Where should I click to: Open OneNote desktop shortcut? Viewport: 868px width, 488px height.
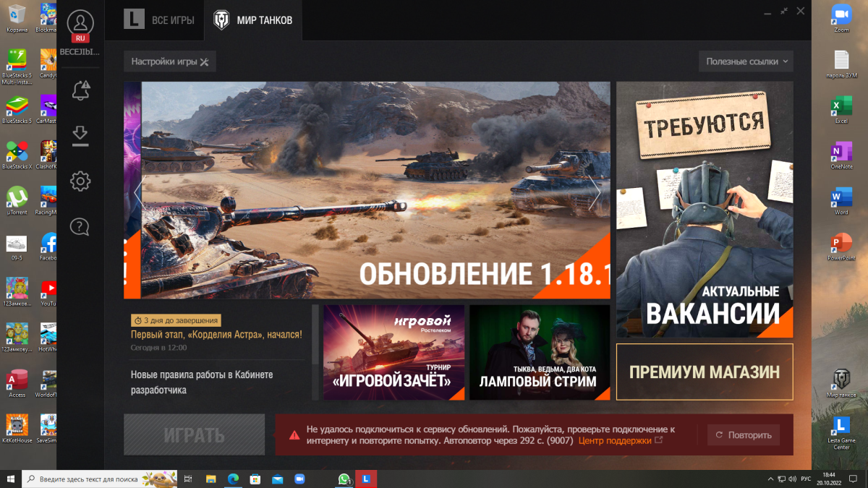[x=841, y=155]
